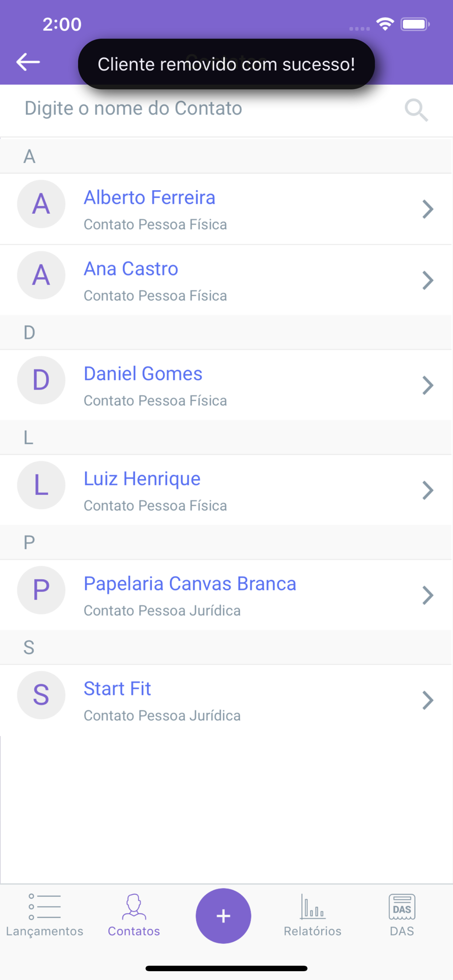
Task: Tap Luiz Henrique's L avatar
Action: click(41, 485)
